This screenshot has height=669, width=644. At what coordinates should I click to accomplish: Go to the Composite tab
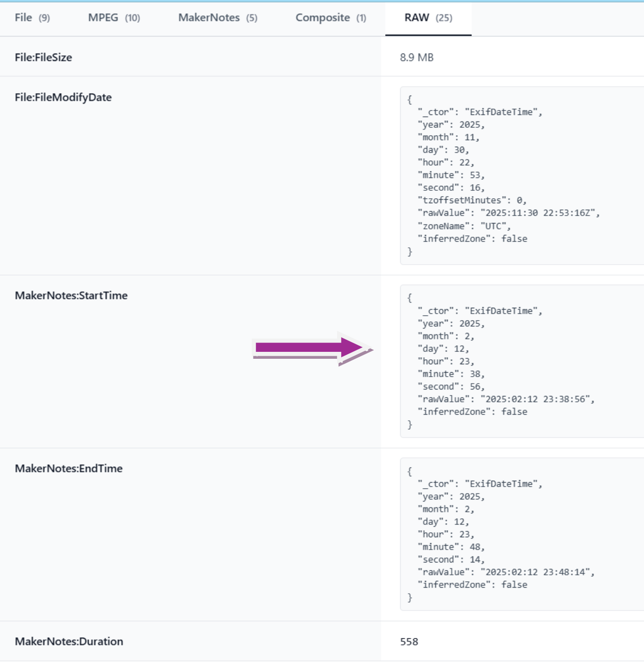click(331, 18)
